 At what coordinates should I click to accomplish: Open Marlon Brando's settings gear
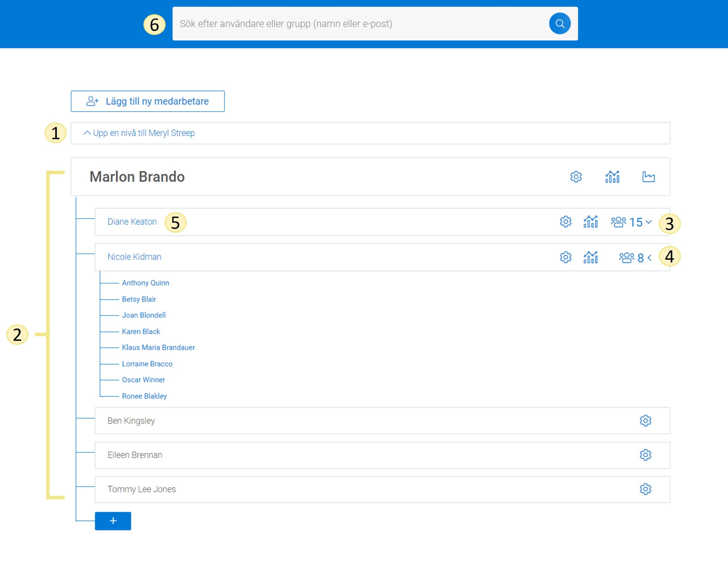576,177
